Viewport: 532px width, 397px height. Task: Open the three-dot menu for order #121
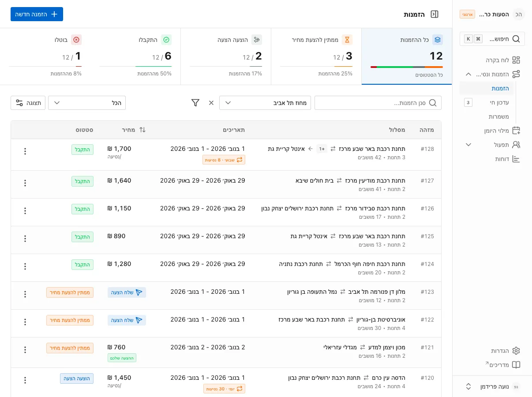(25, 350)
